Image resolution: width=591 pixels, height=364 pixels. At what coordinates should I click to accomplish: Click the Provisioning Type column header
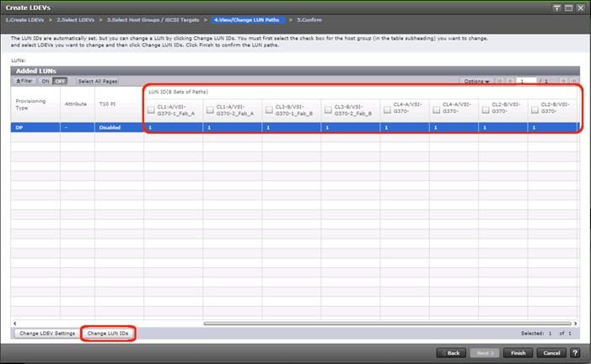pyautogui.click(x=35, y=104)
